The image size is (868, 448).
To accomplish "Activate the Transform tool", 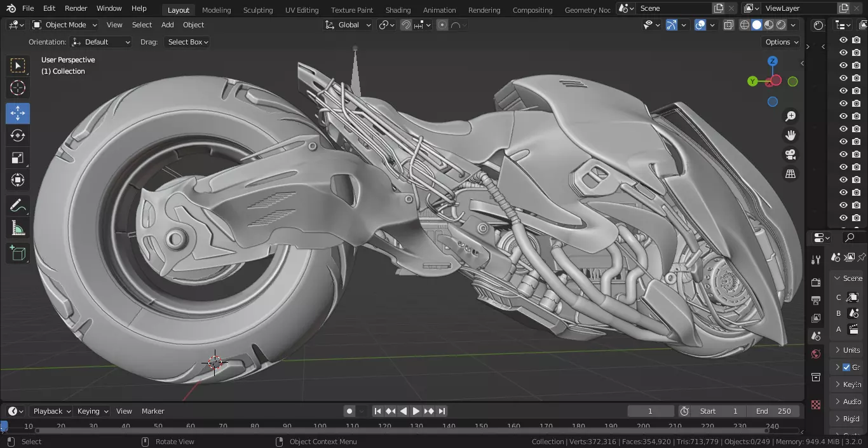I will [x=18, y=180].
